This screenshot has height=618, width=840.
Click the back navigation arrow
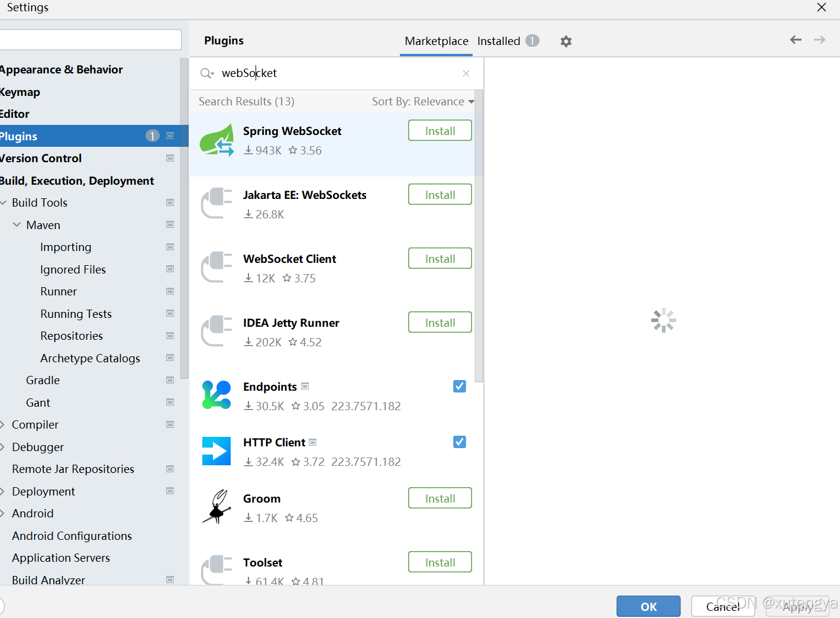pos(795,40)
